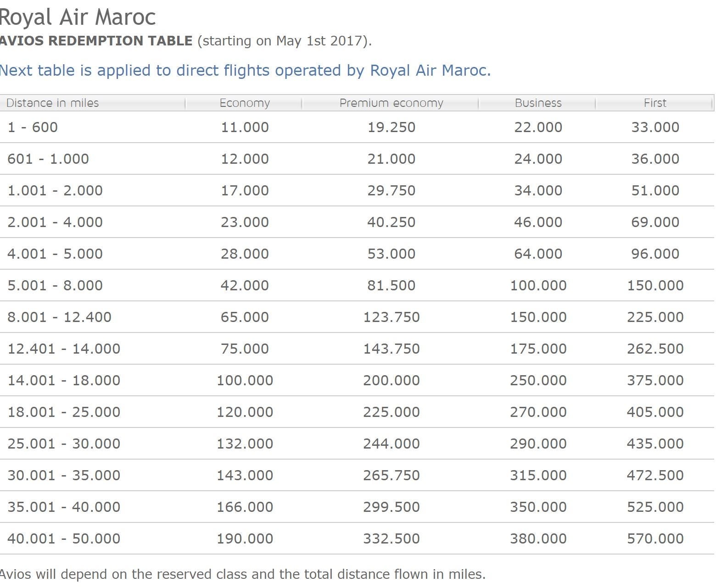The height and width of the screenshot is (588, 716).
Task: Select Business value 175.000
Action: [x=538, y=349]
